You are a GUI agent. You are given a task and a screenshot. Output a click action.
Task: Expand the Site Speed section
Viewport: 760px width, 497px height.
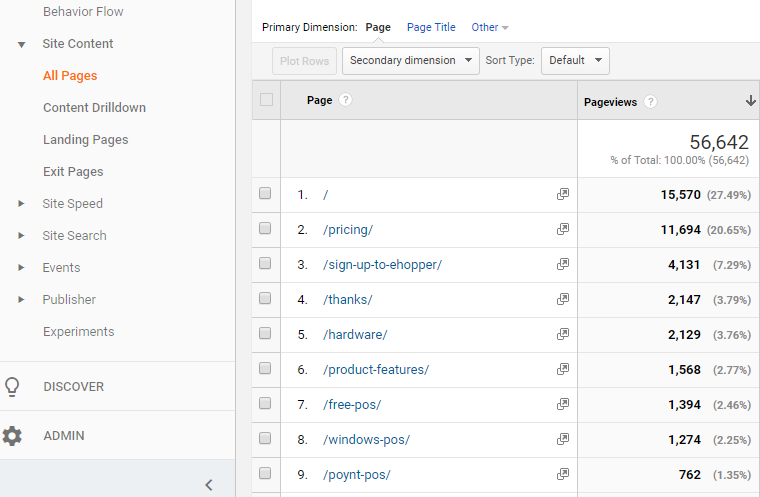click(x=72, y=204)
